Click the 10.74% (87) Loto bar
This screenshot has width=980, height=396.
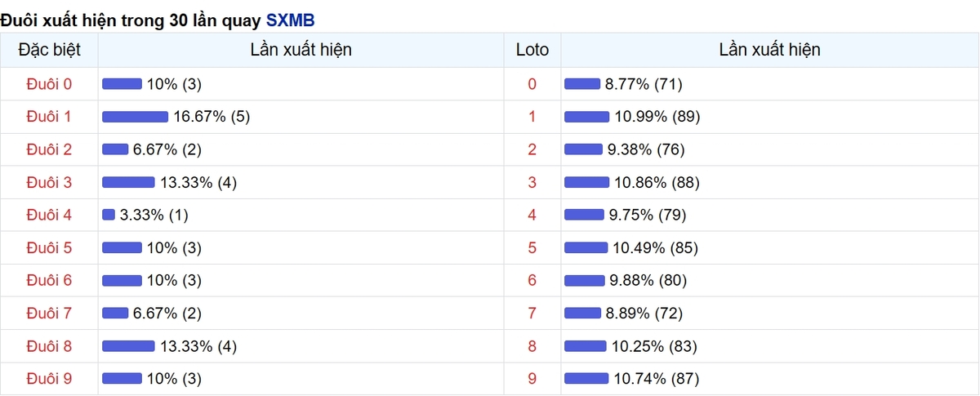tap(586, 378)
